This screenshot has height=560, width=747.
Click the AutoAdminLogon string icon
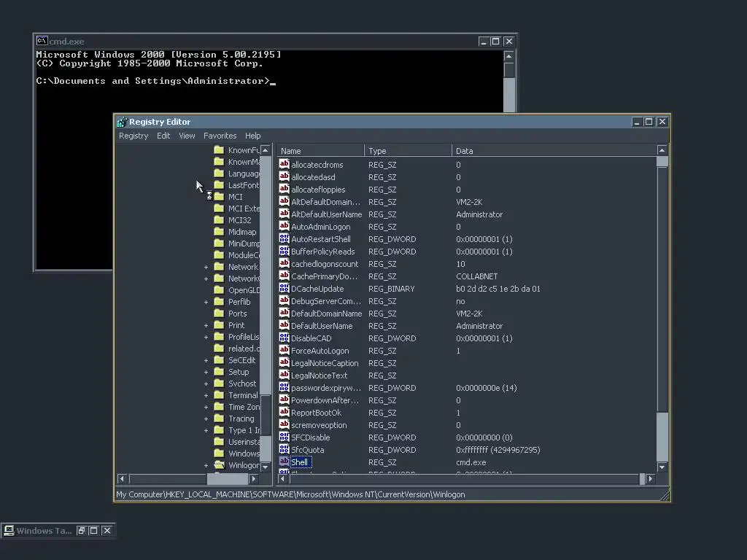(x=284, y=226)
